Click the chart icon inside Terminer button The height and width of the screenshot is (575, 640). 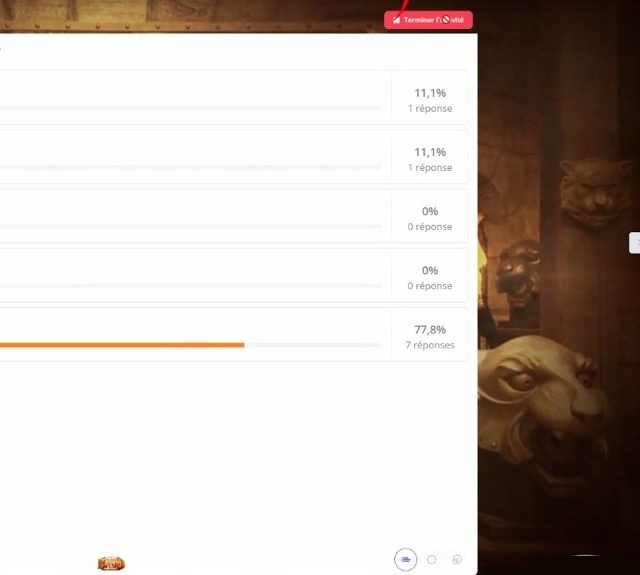[396, 20]
